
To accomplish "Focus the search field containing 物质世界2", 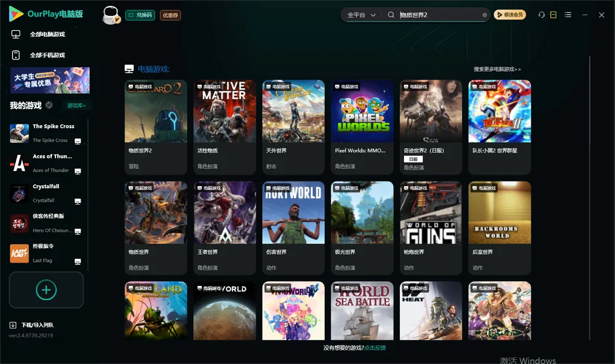I will click(439, 15).
